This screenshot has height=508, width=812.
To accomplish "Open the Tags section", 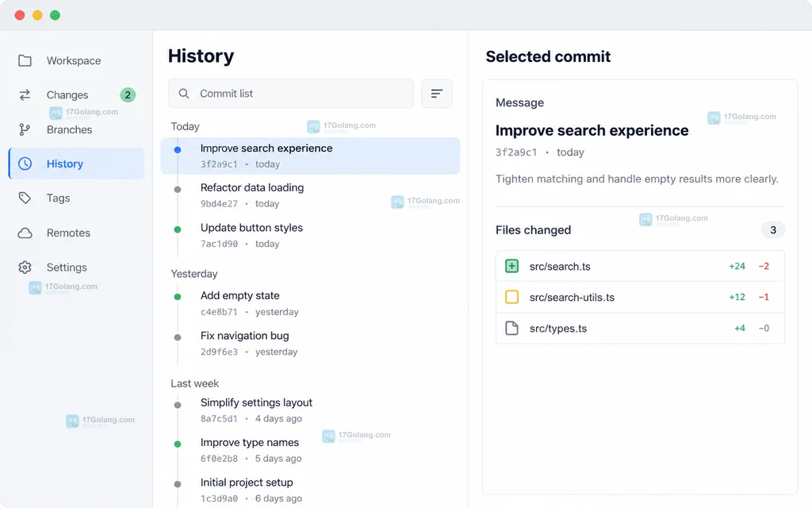I will (76, 198).
